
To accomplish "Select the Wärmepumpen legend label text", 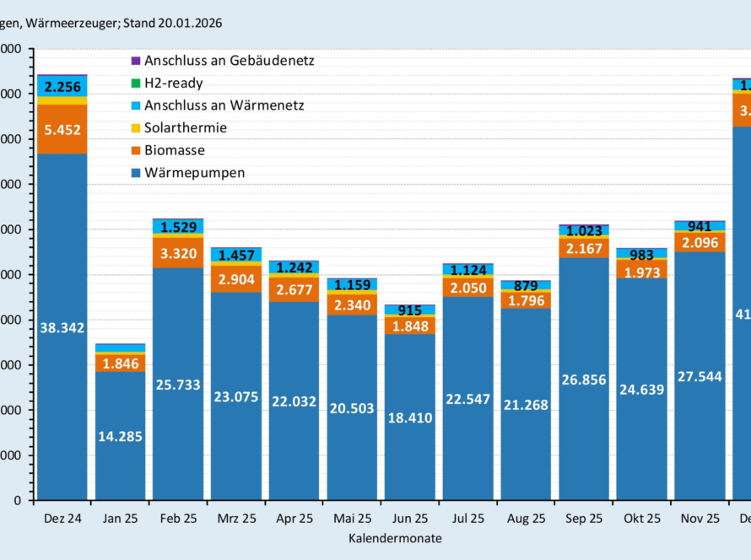I will coord(194,173).
